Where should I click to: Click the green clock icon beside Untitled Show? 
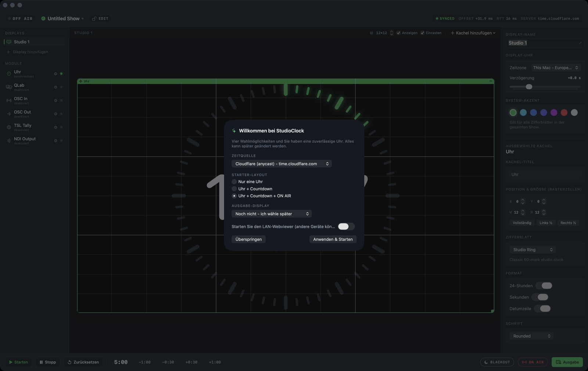[x=43, y=18]
